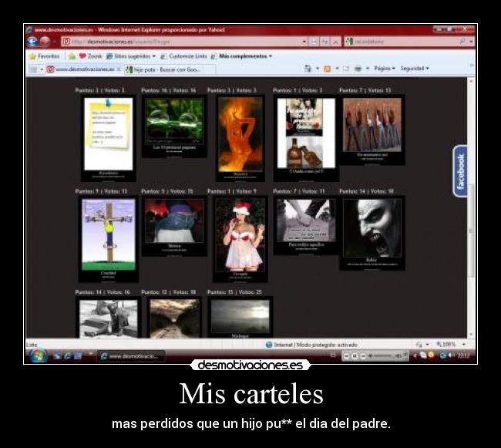Open the Santa hat girl poster thumbnail
The height and width of the screenshot is (448, 501).
click(240, 239)
